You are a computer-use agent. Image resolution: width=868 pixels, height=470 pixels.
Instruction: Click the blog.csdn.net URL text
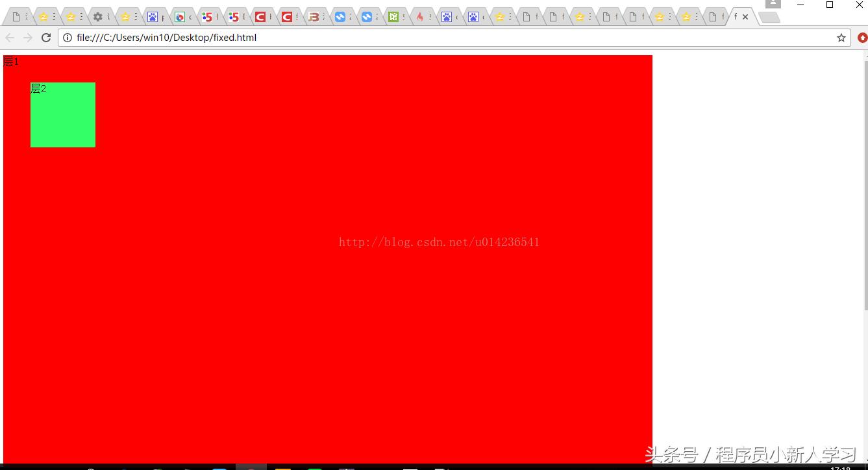click(x=439, y=242)
